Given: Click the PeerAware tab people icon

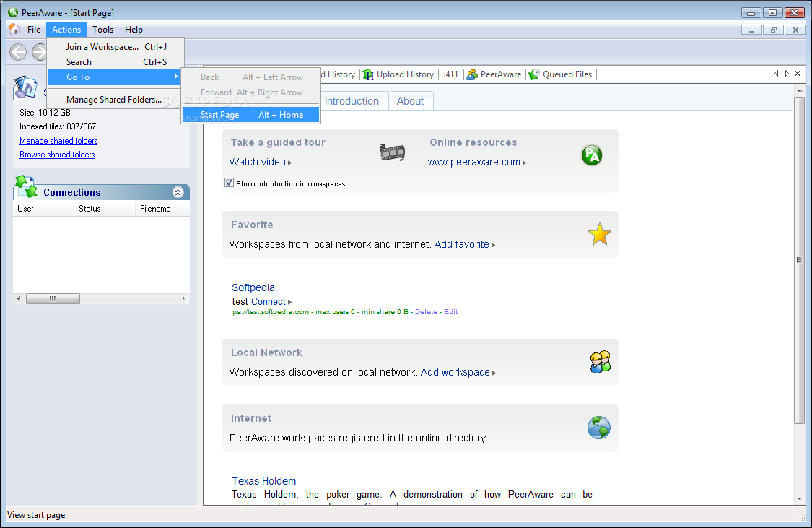Looking at the screenshot, I should pyautogui.click(x=472, y=74).
